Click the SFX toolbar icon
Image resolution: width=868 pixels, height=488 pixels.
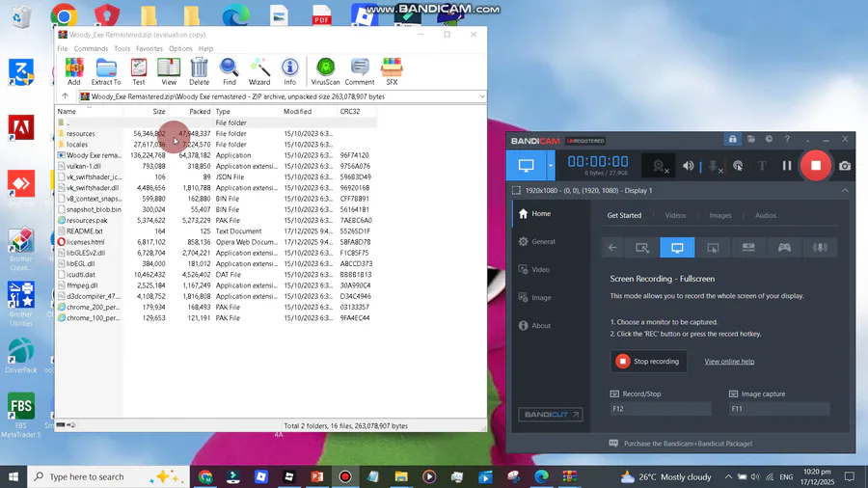[392, 71]
